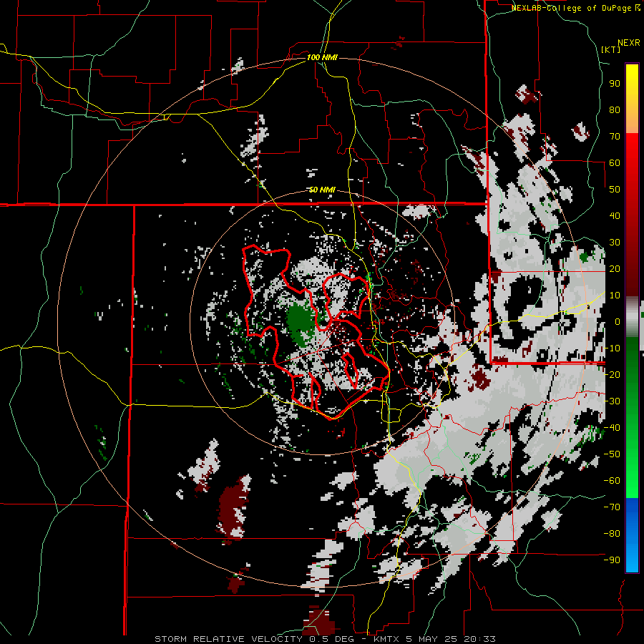Viewport: 644px width, 644px height.
Task: Click the 40 value on the velocity scale
Action: [615, 216]
